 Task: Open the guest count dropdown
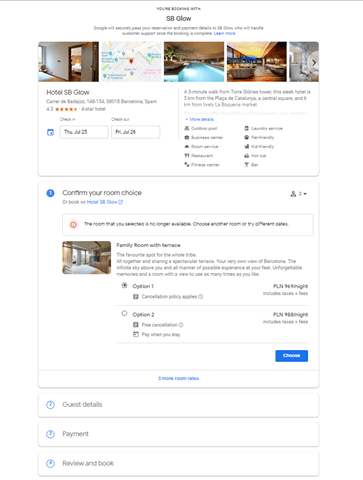click(x=299, y=194)
